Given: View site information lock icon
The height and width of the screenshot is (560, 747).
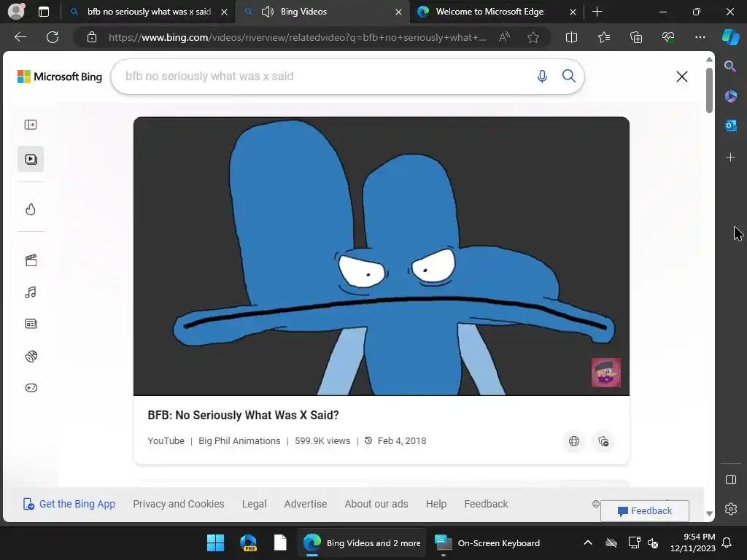Looking at the screenshot, I should (91, 37).
